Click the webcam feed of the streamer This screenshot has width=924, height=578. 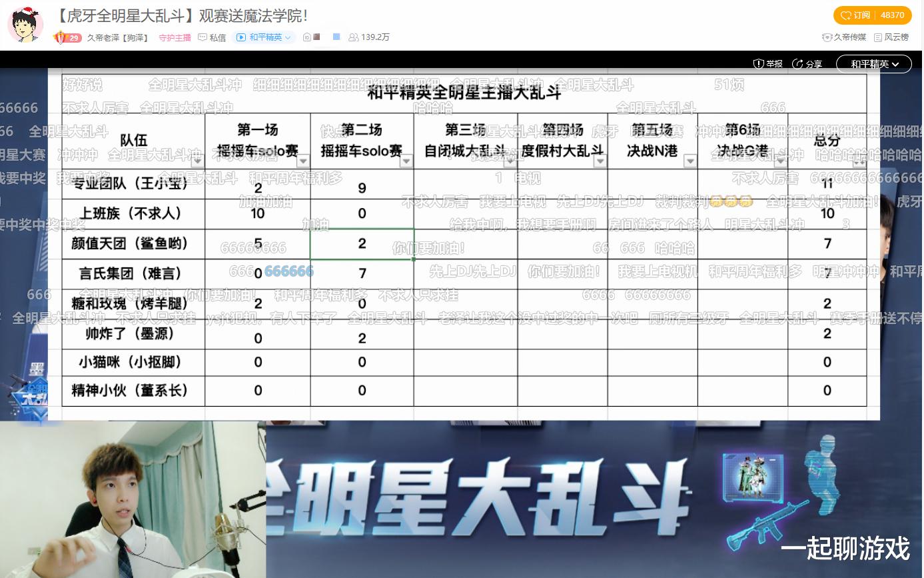click(133, 499)
